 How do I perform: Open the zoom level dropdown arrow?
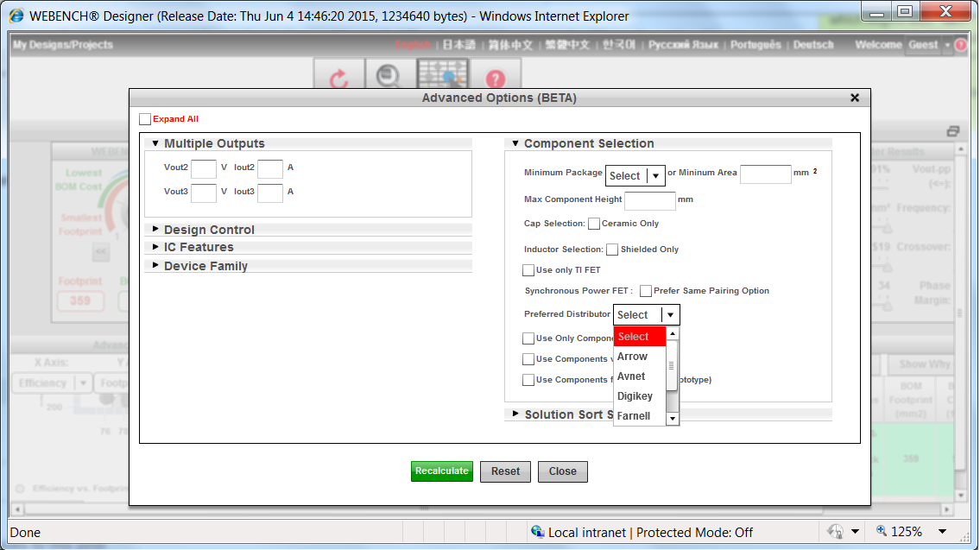click(x=942, y=532)
